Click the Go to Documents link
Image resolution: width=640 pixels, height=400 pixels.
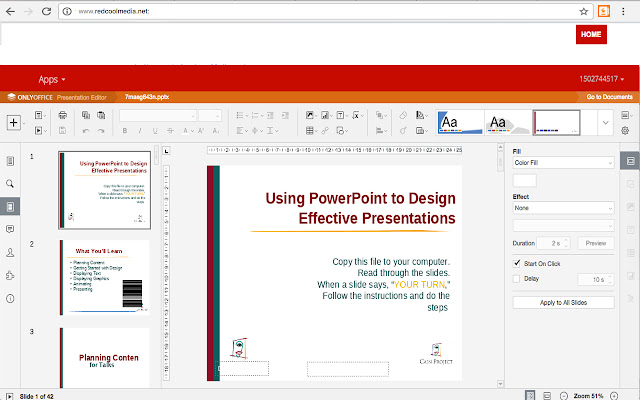pos(609,97)
